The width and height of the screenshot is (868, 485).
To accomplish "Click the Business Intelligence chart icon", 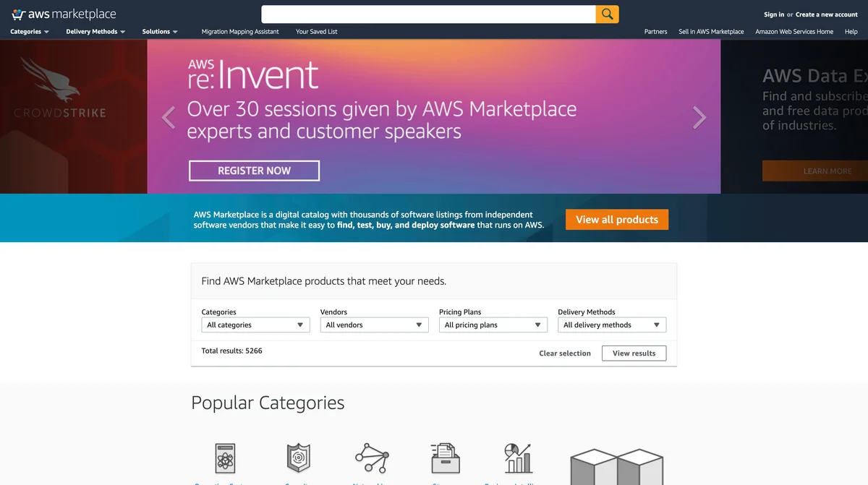I will tap(516, 457).
